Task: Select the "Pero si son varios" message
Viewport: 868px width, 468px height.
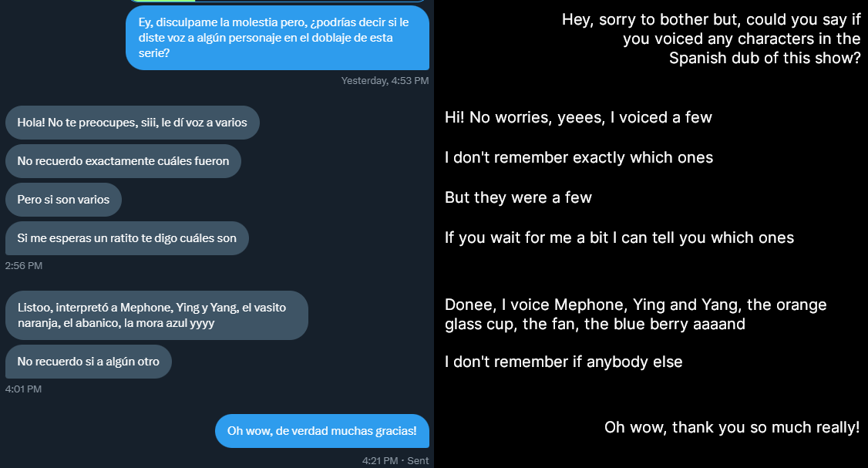Action: point(63,200)
